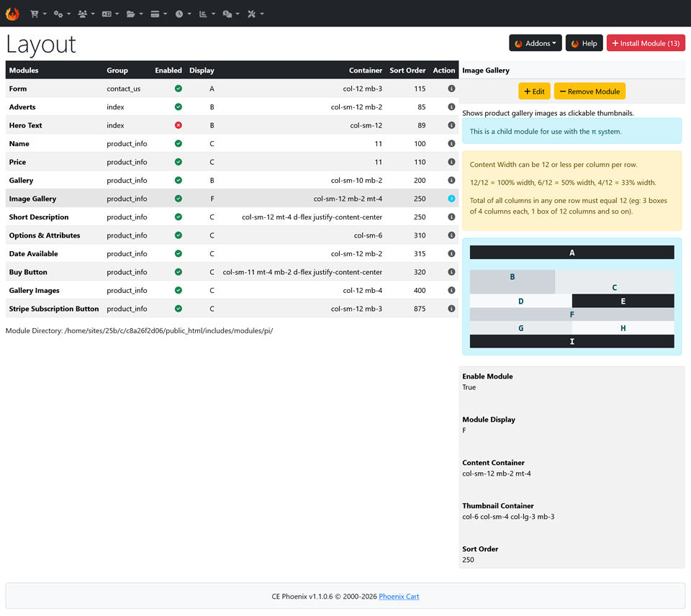Click the Modules column header
This screenshot has height=616, width=691.
click(x=24, y=70)
